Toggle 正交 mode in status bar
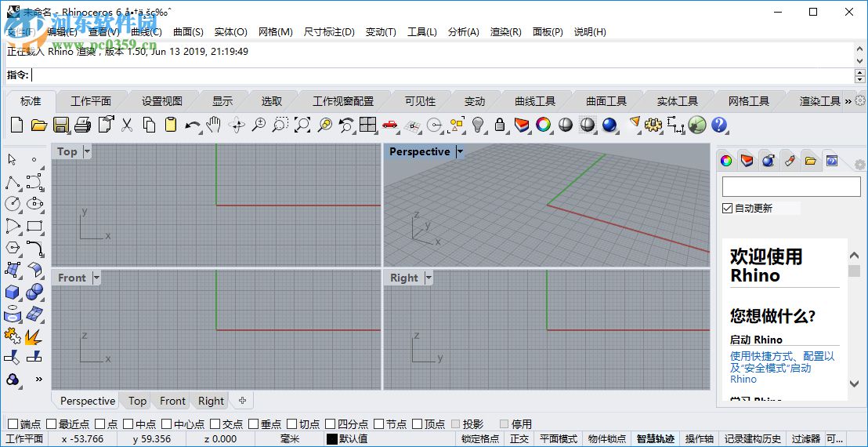 click(519, 439)
